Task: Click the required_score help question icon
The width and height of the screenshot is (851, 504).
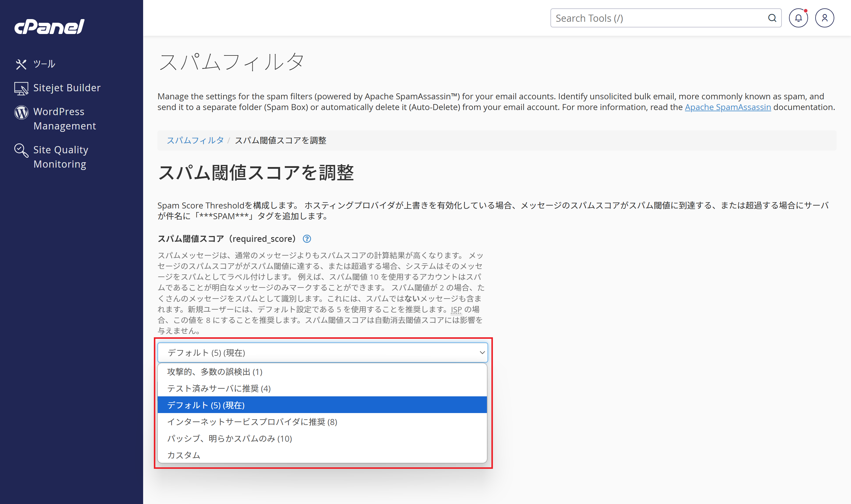Action: [x=307, y=239]
